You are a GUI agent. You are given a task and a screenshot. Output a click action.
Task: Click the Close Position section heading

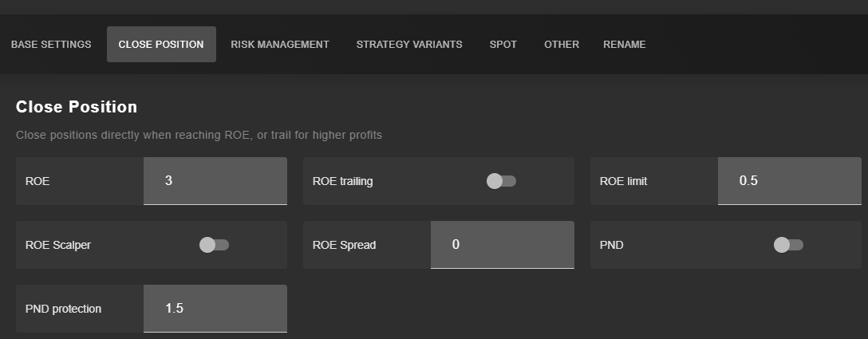point(77,107)
